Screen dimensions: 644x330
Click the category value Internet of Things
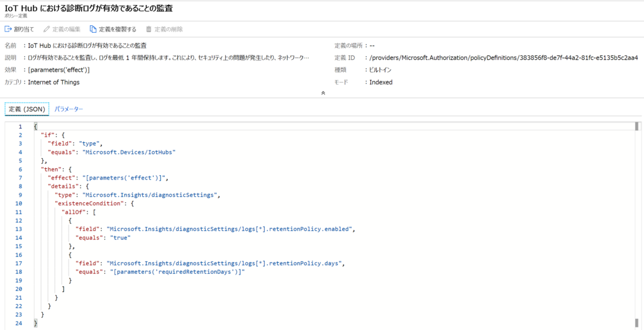click(54, 82)
